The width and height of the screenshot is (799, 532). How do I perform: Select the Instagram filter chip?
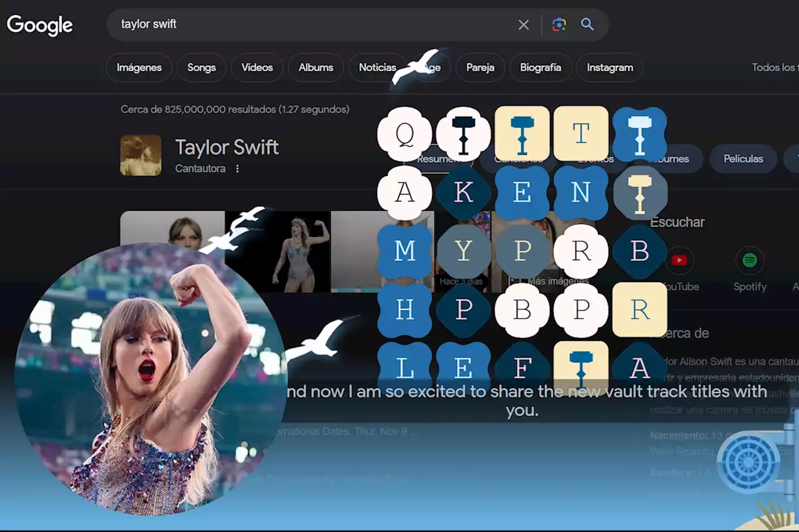(610, 67)
